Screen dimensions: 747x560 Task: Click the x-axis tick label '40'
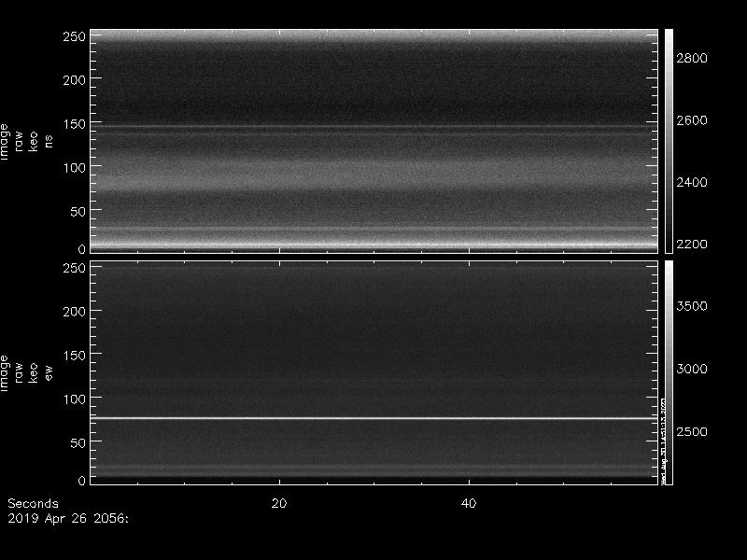point(469,503)
